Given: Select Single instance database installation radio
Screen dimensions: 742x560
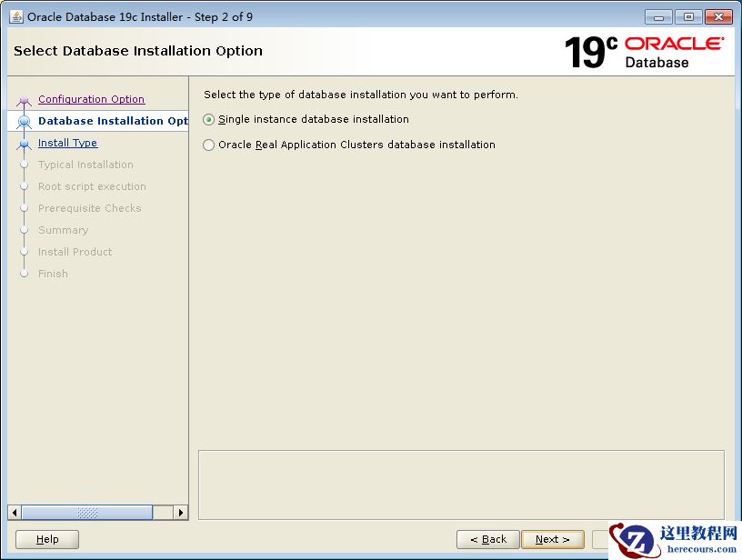Looking at the screenshot, I should [x=209, y=120].
